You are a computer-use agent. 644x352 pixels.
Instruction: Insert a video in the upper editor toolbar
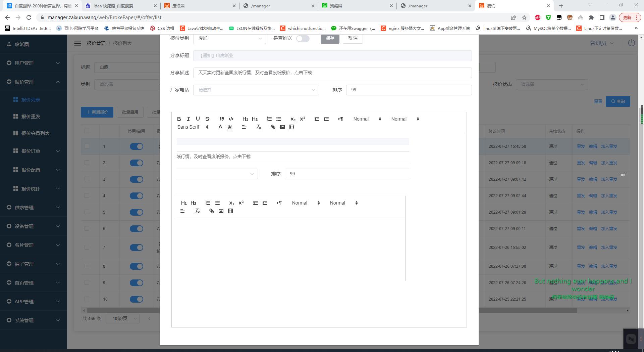[292, 127]
